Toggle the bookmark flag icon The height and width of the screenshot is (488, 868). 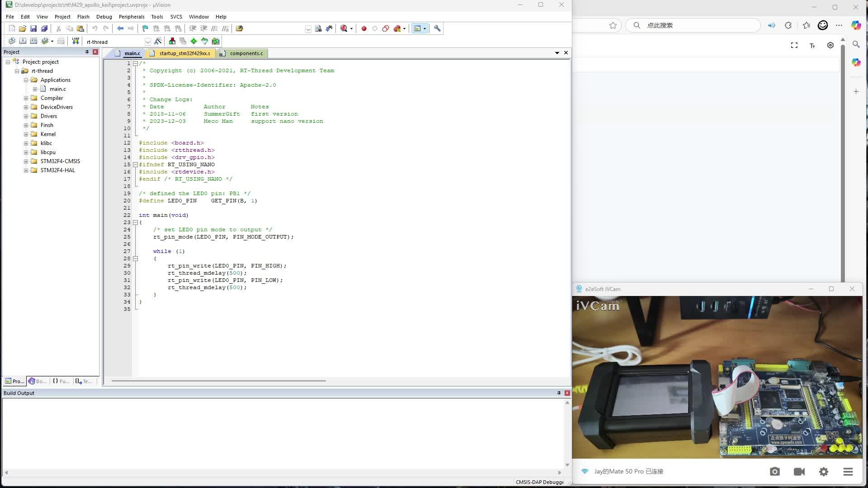coord(145,28)
